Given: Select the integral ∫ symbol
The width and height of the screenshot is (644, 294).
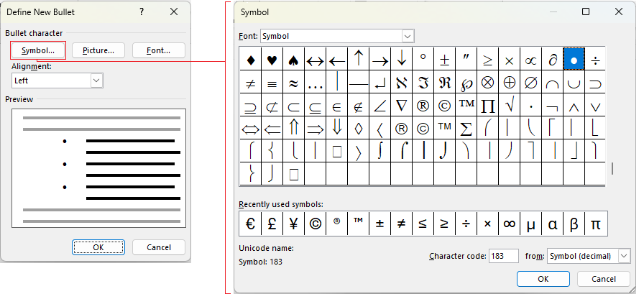Looking at the screenshot, I should click(379, 152).
